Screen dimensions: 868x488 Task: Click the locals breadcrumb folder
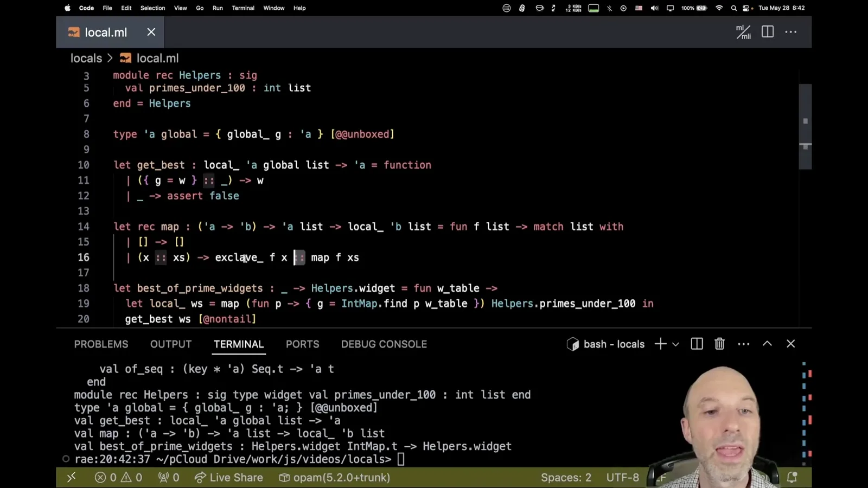coord(86,58)
